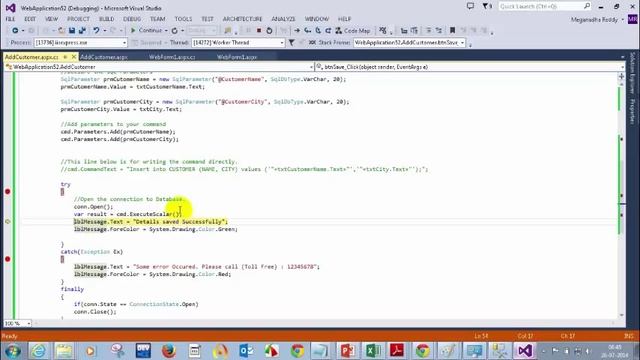Click the Continue debugging button
Screen dimensions: 640x360
tap(146, 31)
